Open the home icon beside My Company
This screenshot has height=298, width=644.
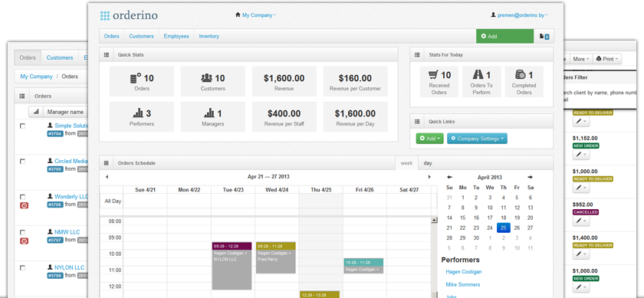[x=238, y=15]
